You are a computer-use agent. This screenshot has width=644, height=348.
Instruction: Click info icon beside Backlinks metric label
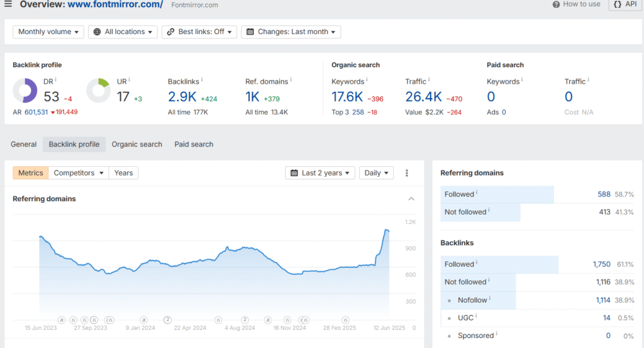click(x=202, y=80)
